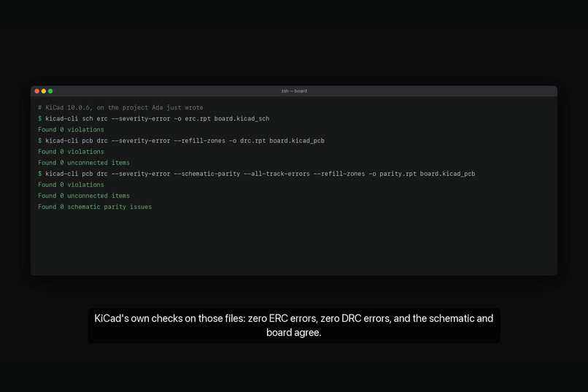
Task: Click the red close button of terminal window
Action: [x=36, y=91]
